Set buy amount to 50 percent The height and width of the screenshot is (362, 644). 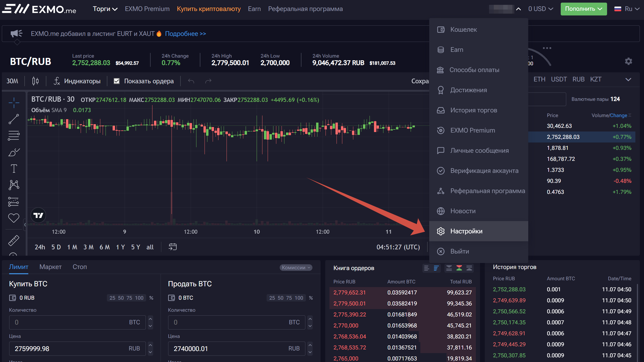pos(121,298)
